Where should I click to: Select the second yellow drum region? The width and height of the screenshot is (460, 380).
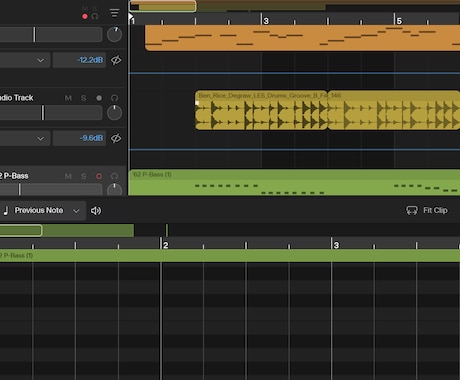(394, 110)
